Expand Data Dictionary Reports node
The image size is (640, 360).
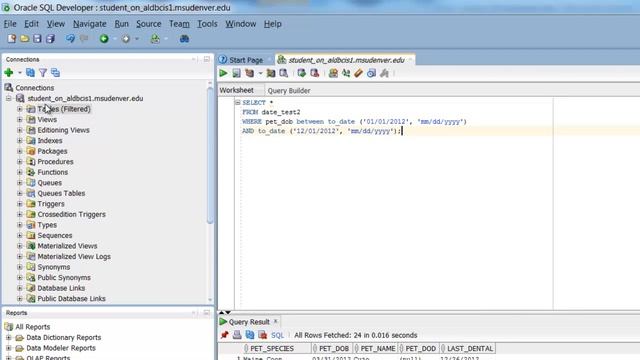pyautogui.click(x=9, y=338)
